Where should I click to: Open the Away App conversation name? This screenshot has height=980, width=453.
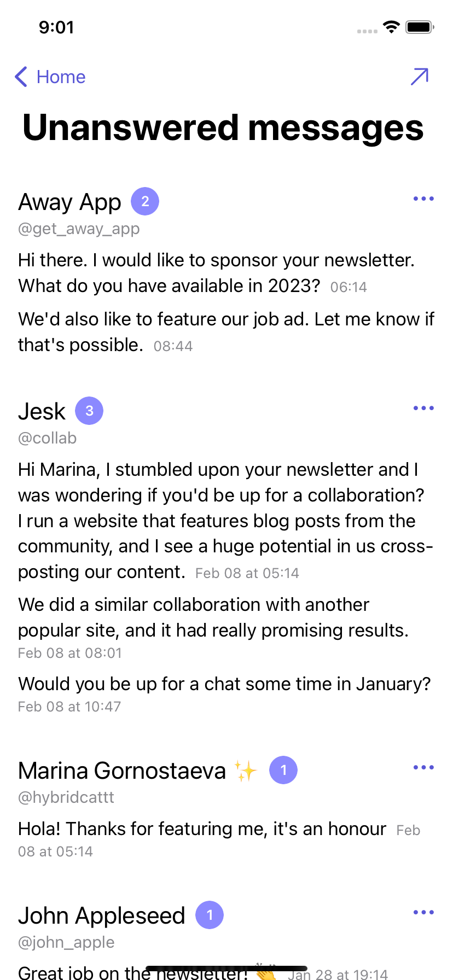pyautogui.click(x=69, y=202)
